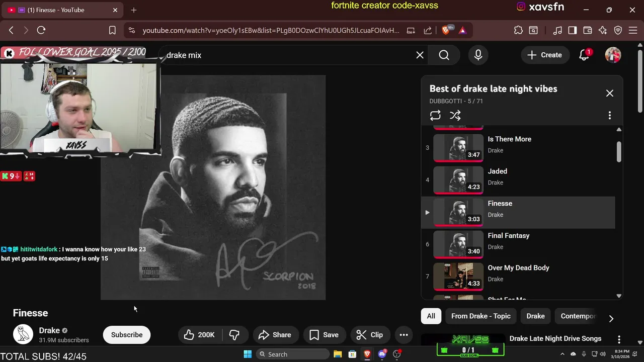Open the Windows Start menu
Viewport: 644px width, 362px height.
(248, 354)
